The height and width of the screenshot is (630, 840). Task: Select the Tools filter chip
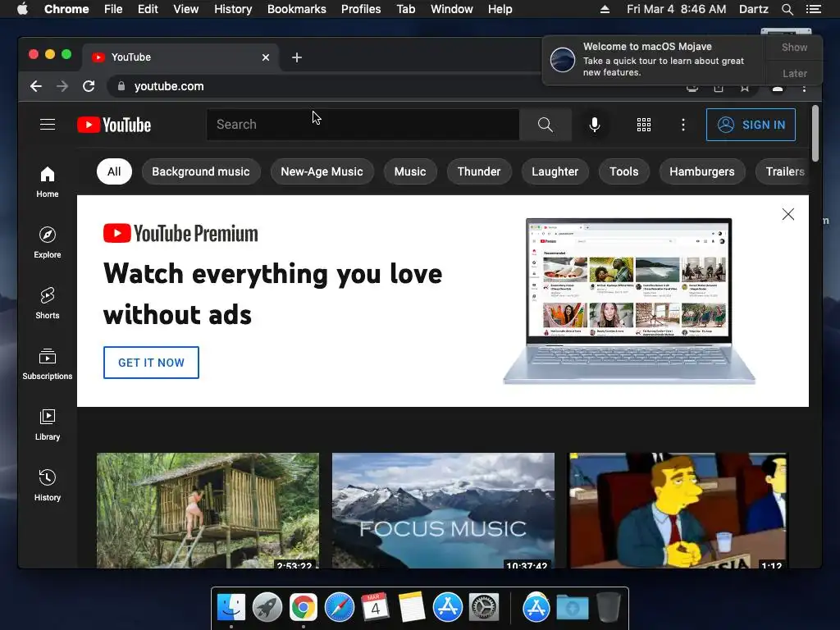pos(624,171)
